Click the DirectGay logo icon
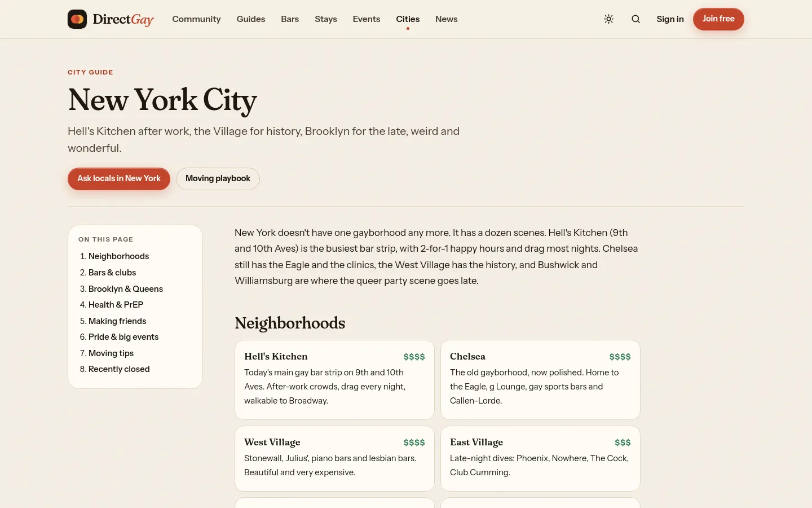 tap(77, 19)
